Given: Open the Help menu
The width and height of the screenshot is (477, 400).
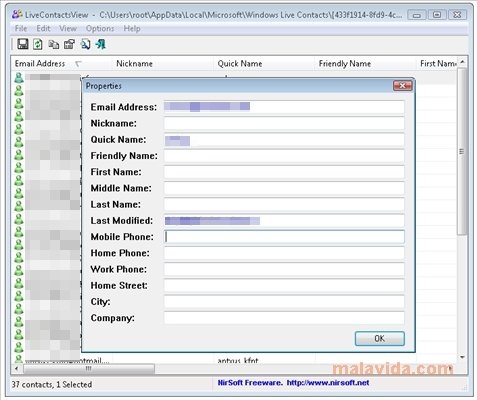Looking at the screenshot, I should 132,29.
